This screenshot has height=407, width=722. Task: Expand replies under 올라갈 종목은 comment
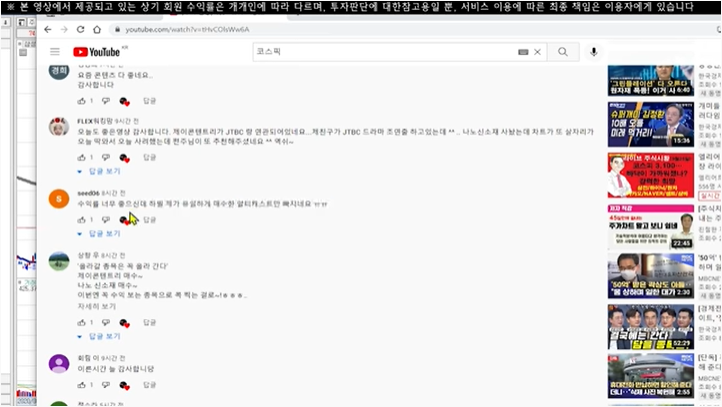pyautogui.click(x=99, y=337)
